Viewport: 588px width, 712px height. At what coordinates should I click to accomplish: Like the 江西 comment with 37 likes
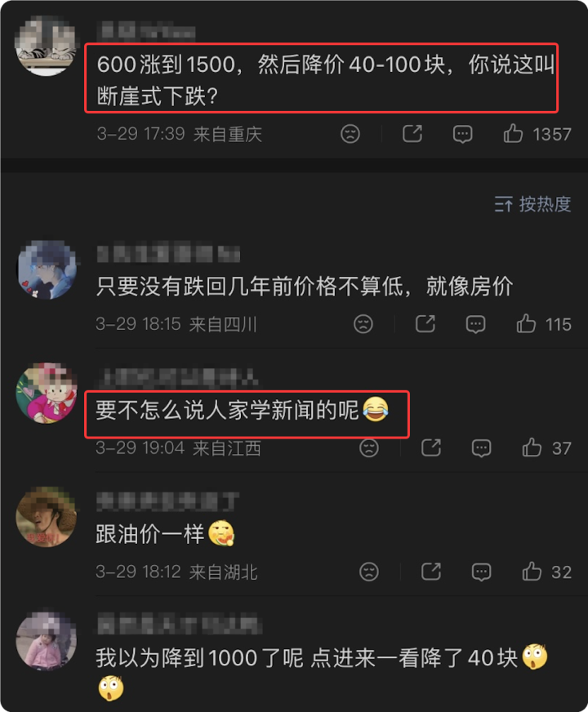click(532, 448)
